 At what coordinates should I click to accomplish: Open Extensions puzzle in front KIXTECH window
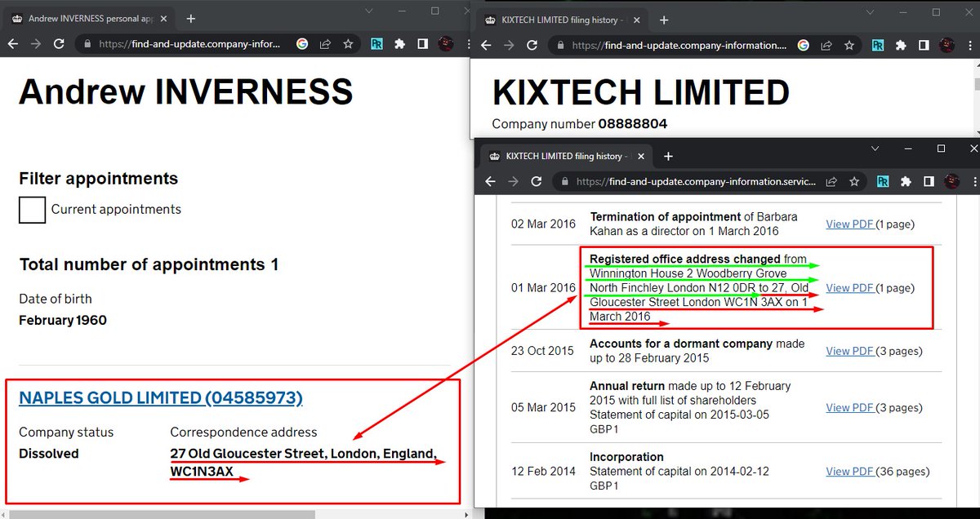tap(906, 182)
